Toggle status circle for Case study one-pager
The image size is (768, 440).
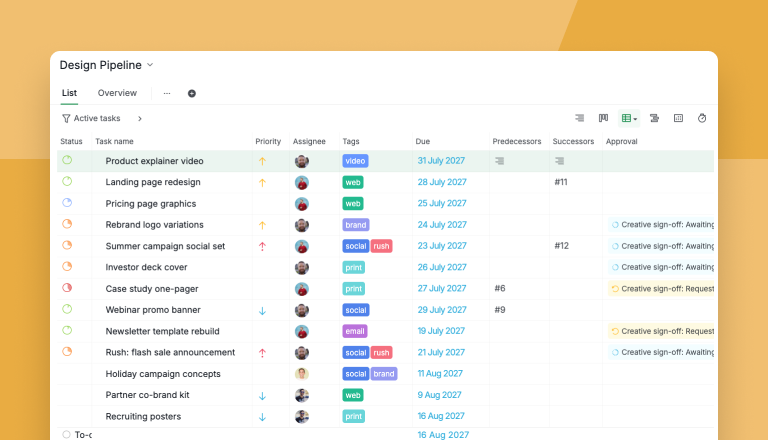[x=67, y=288]
